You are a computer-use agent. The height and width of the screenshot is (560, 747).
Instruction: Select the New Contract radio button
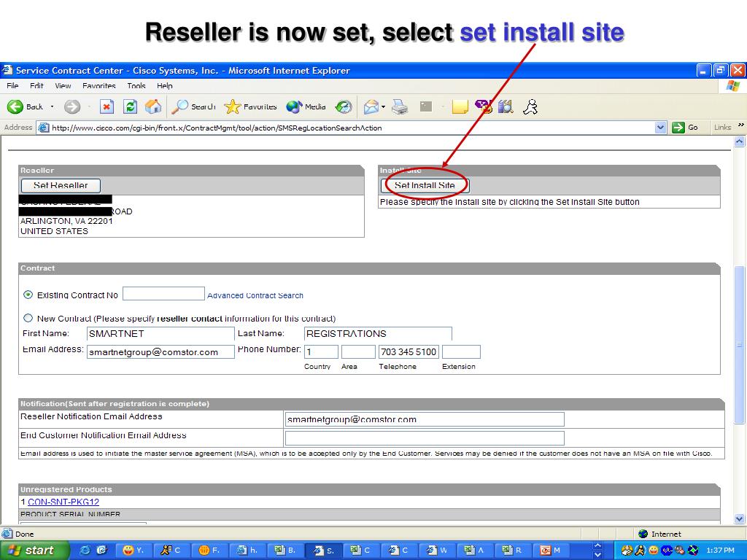tap(28, 318)
